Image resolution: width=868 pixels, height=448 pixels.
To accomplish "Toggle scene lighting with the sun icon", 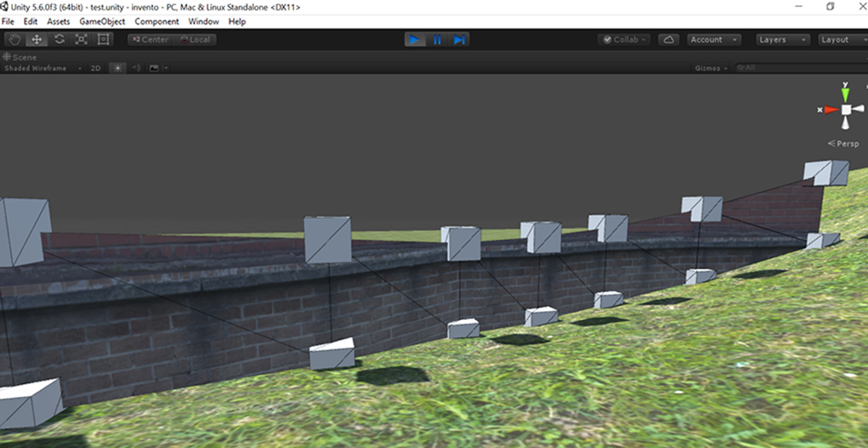I will (117, 68).
